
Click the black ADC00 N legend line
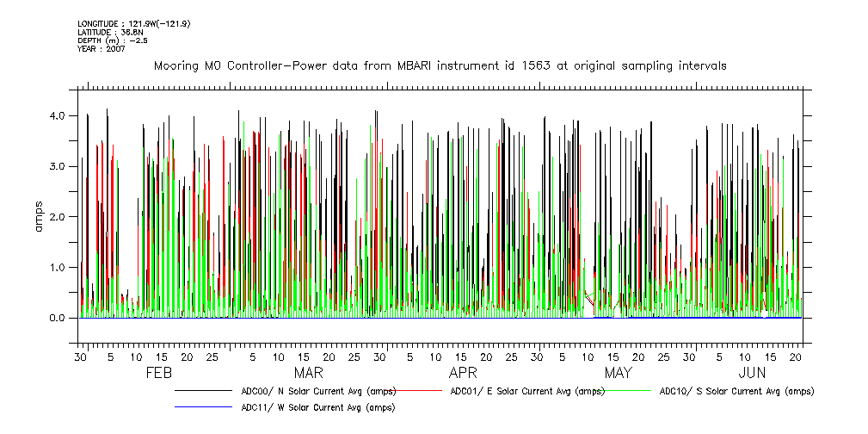coord(203,391)
